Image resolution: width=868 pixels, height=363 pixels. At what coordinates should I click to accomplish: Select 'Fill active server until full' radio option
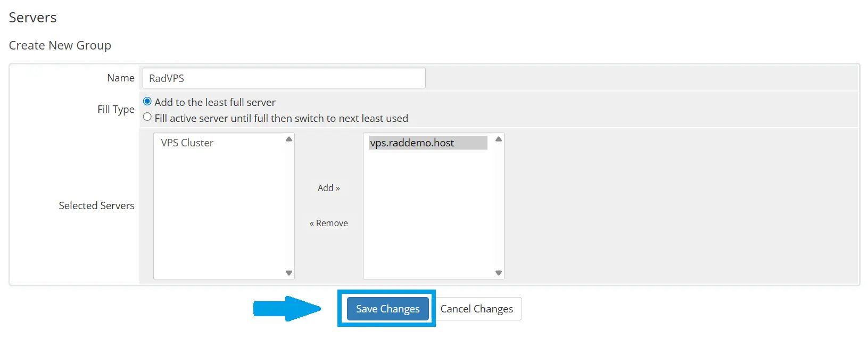[x=147, y=117]
